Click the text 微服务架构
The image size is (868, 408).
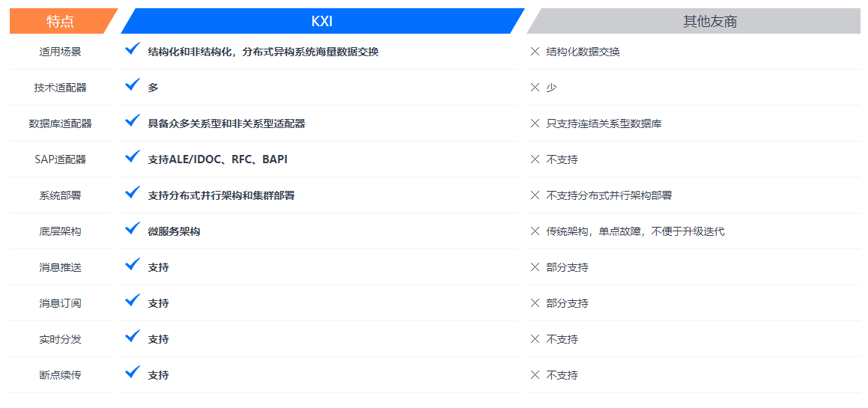pyautogui.click(x=174, y=231)
